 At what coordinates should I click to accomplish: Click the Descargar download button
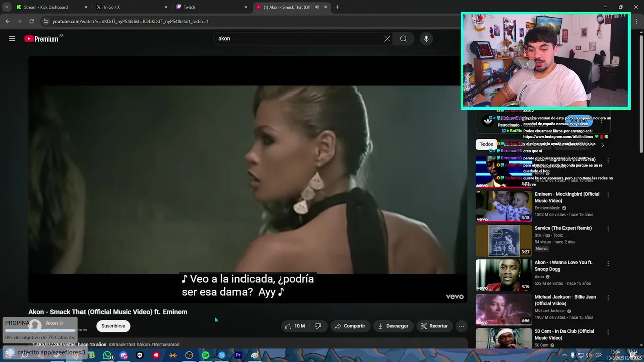tap(393, 326)
